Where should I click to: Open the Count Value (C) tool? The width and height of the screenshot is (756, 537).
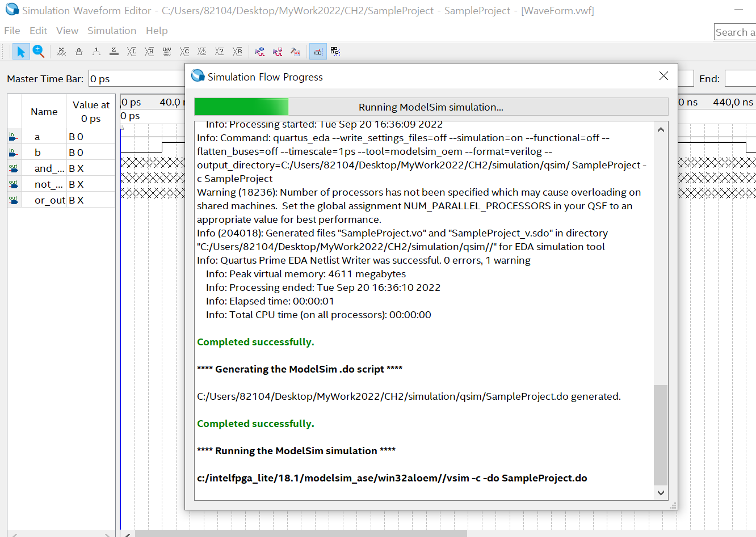(184, 52)
